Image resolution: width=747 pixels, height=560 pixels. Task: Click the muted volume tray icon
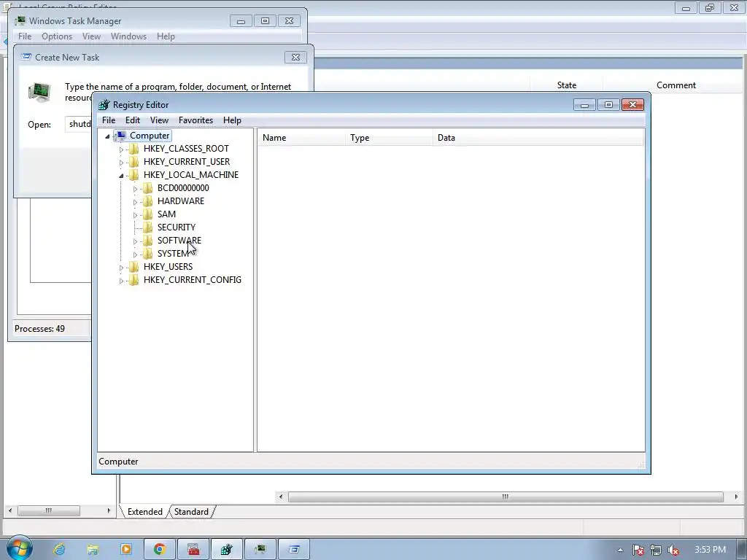pyautogui.click(x=673, y=550)
